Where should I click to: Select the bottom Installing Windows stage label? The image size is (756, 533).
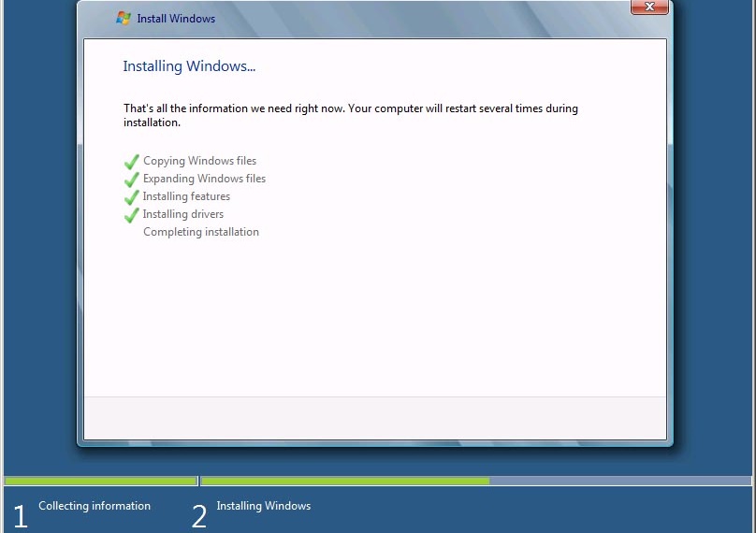[x=263, y=506]
